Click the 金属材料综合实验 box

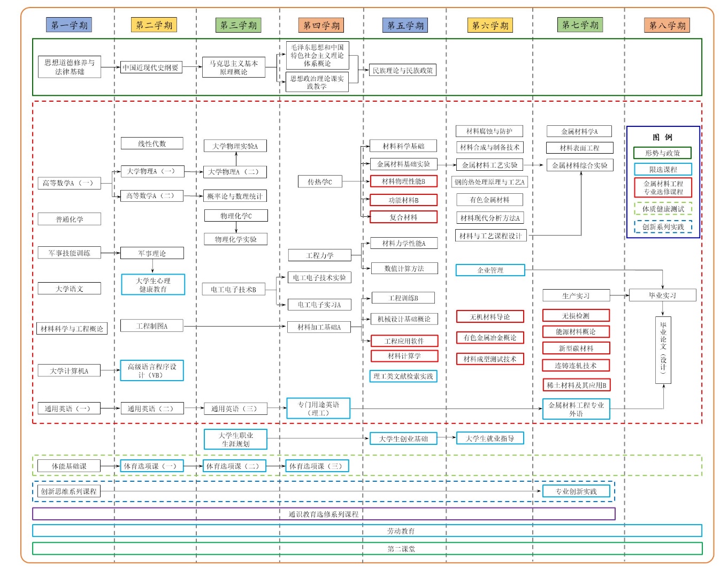579,165
